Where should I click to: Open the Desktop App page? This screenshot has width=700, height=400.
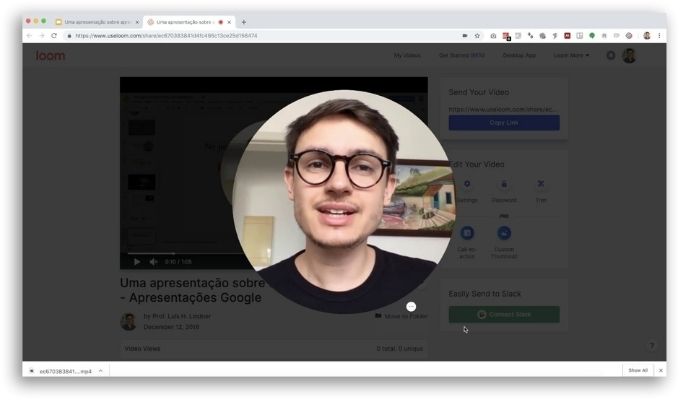click(519, 55)
